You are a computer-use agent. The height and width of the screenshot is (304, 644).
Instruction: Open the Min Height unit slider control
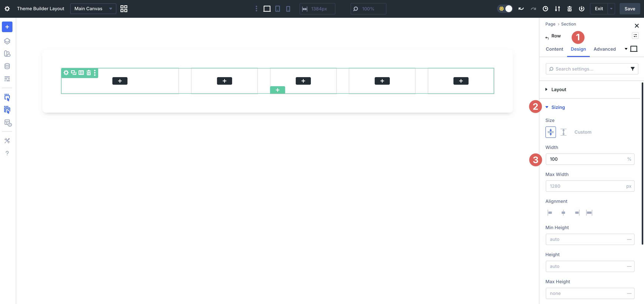tap(629, 239)
